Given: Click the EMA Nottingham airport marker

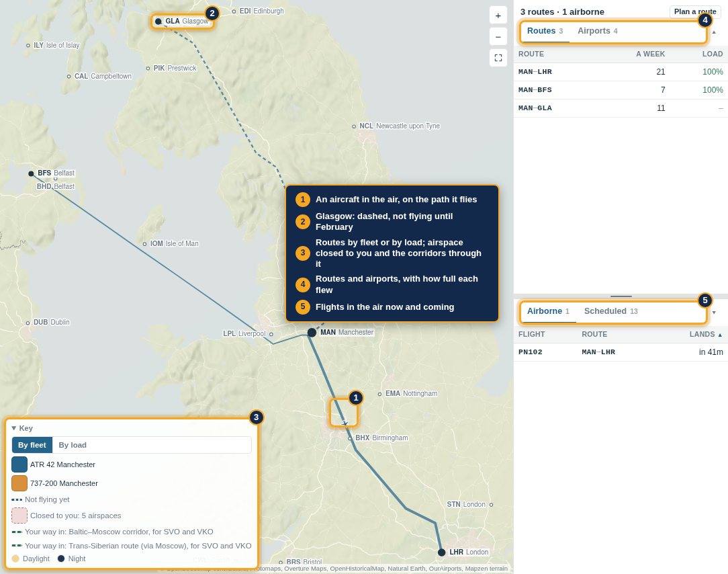Looking at the screenshot, I should click(380, 394).
